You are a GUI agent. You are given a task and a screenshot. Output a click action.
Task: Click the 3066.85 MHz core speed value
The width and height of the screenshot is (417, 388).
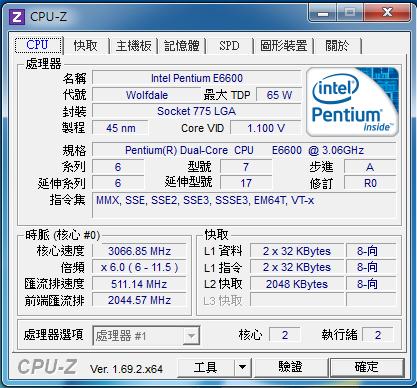(x=139, y=251)
